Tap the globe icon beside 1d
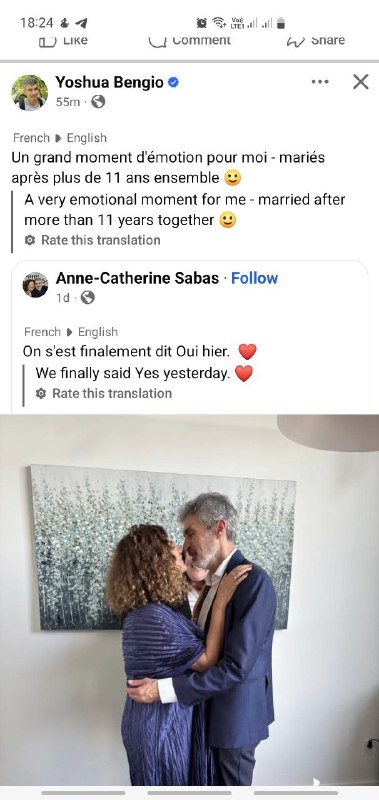Screen dimensions: 379x800 pos(88,297)
